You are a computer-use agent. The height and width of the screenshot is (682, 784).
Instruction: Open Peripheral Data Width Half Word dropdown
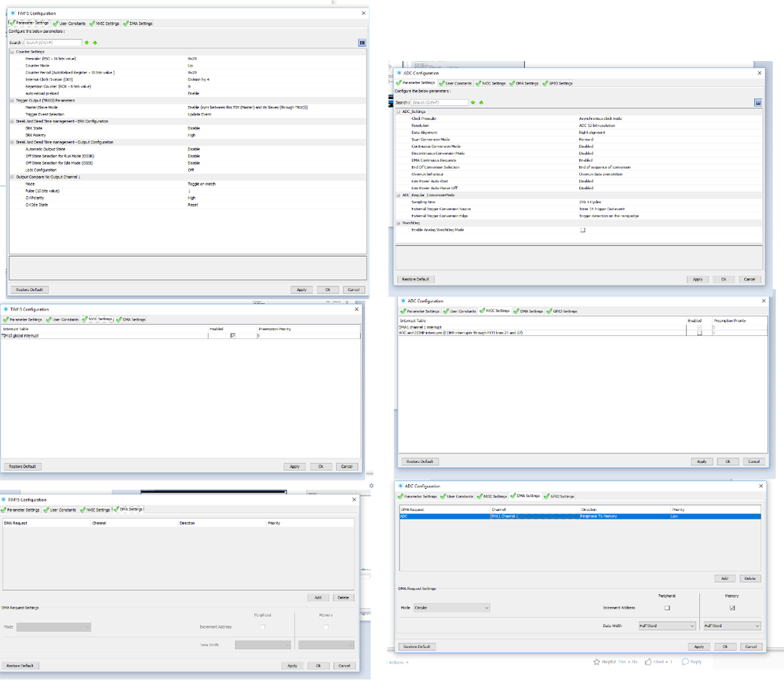(x=667, y=626)
